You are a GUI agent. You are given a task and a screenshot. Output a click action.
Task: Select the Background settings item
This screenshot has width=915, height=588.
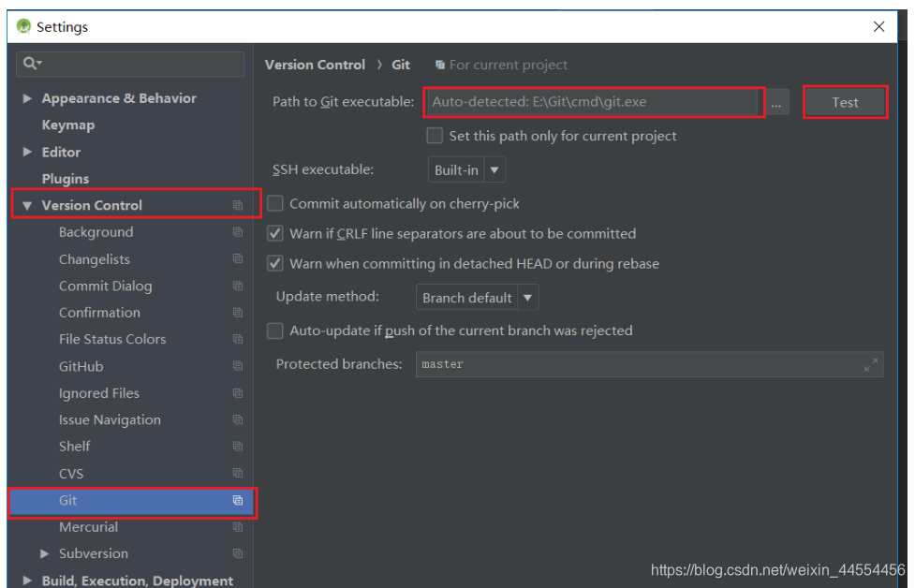pos(96,232)
